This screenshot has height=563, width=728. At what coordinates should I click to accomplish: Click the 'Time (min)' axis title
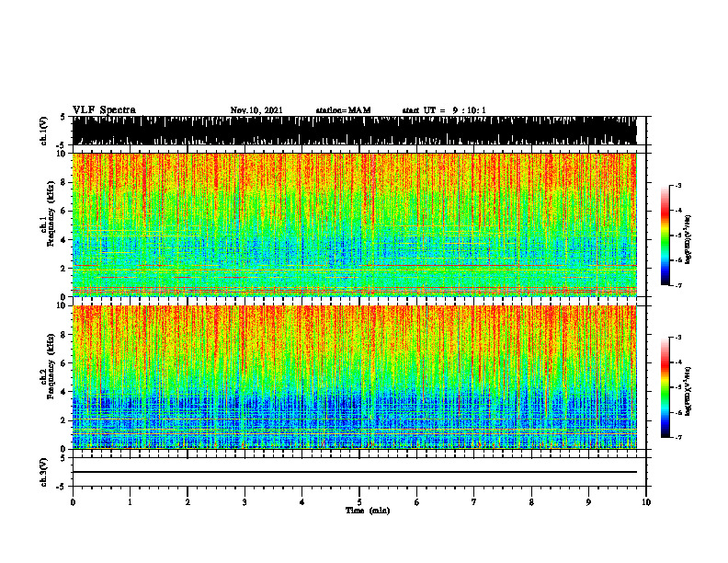coord(368,511)
